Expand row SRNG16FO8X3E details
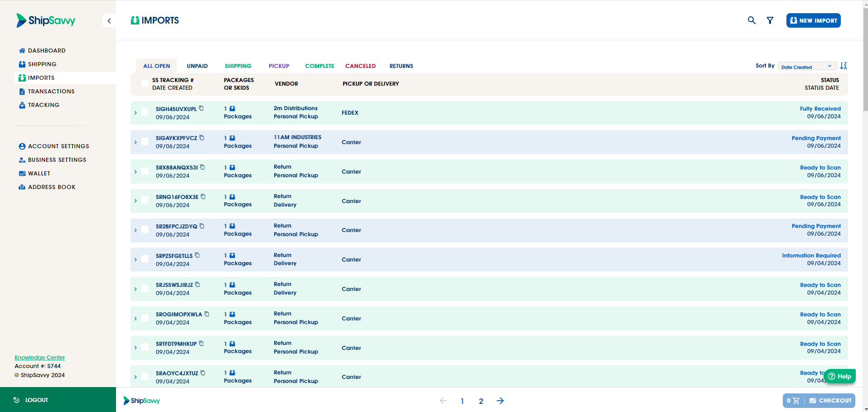Screen dimensions: 868x412 pos(136,201)
